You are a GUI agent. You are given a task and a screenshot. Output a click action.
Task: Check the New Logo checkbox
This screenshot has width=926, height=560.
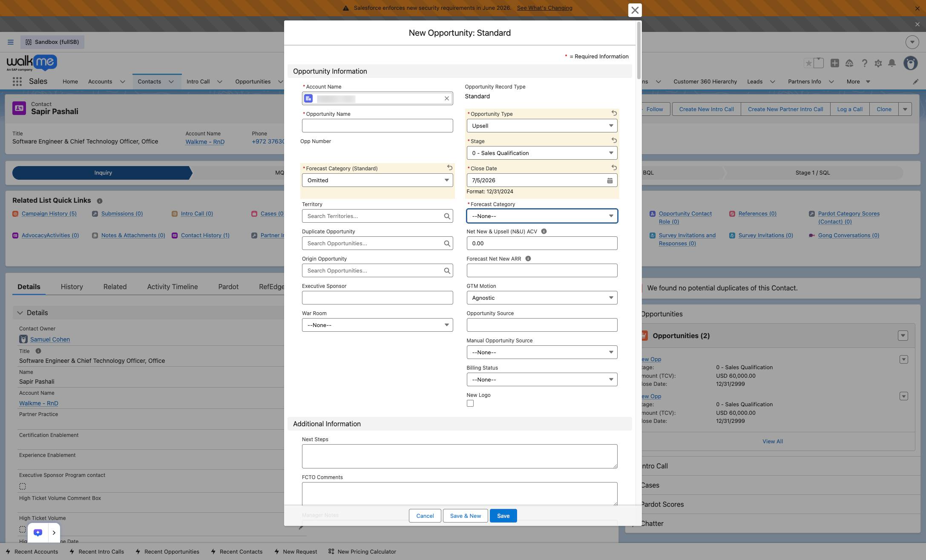pyautogui.click(x=470, y=403)
